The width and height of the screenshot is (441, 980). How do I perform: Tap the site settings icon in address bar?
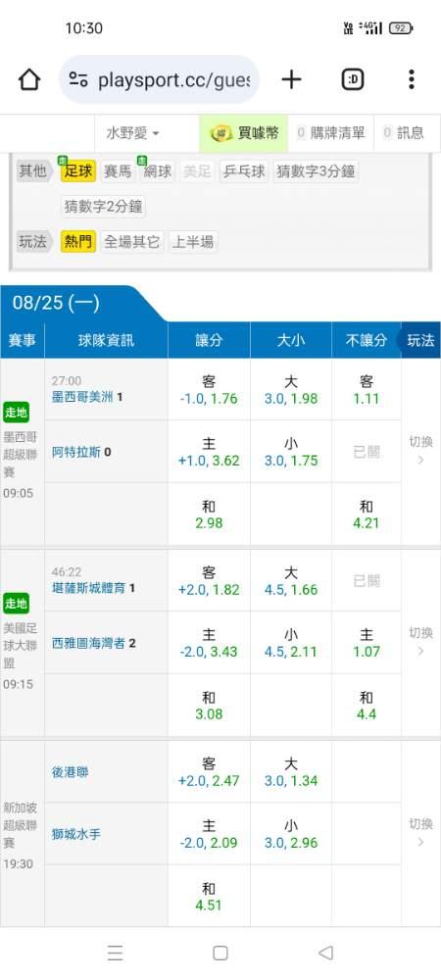tap(78, 79)
